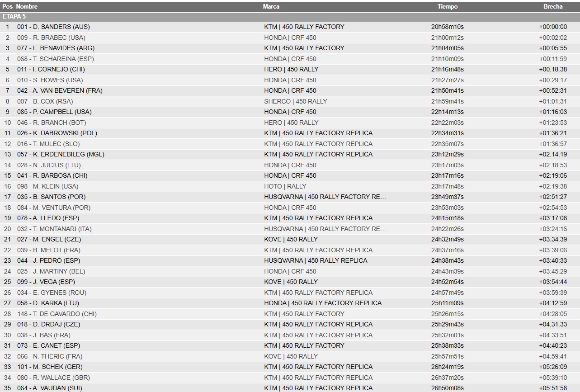This screenshot has width=580, height=392.
Task: Click HUSQVARNA | 450 RALLY REPLICA cell
Action: pyautogui.click(x=316, y=260)
